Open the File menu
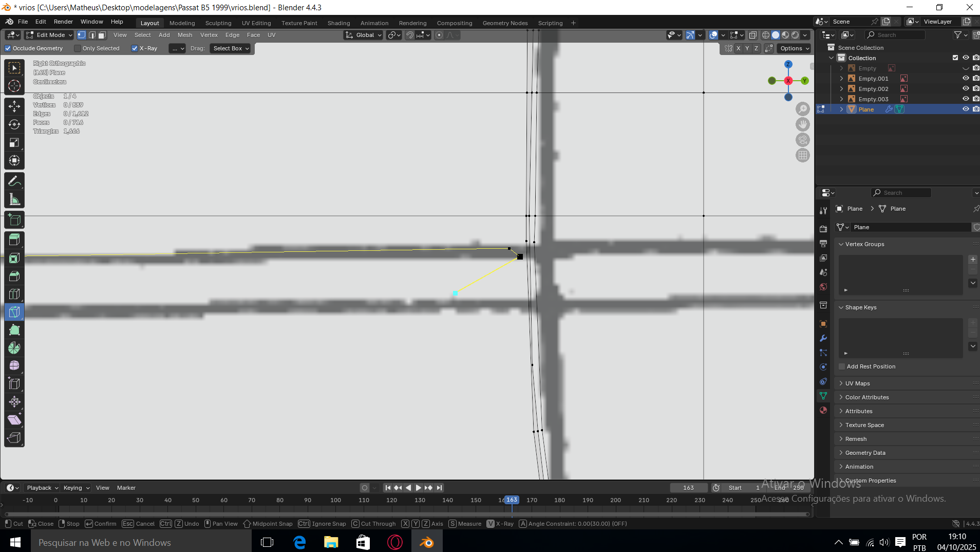 pos(23,22)
